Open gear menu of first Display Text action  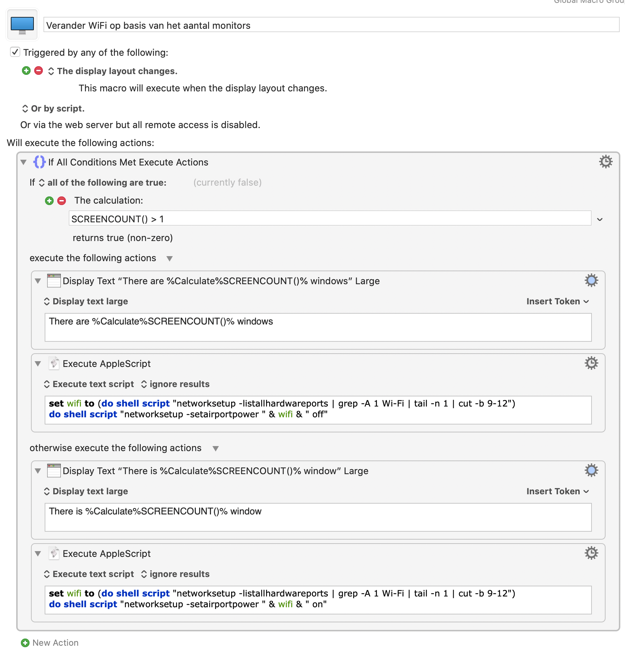pyautogui.click(x=591, y=280)
